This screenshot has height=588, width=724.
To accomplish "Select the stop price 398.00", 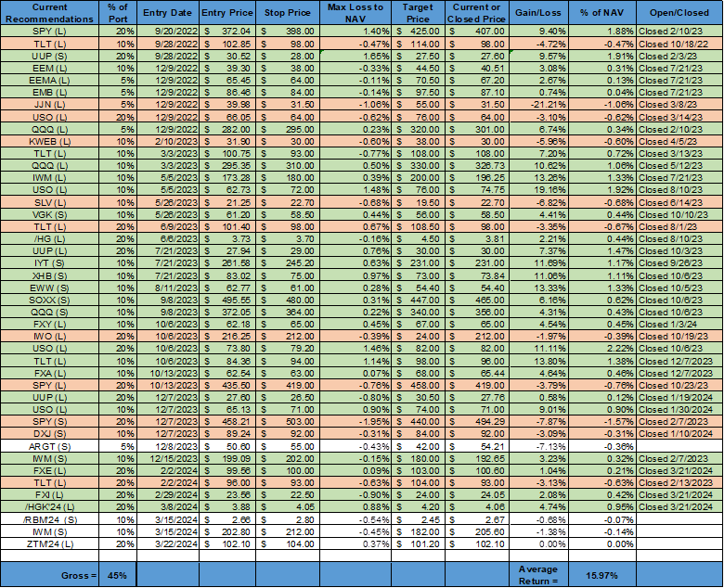I will click(287, 32).
